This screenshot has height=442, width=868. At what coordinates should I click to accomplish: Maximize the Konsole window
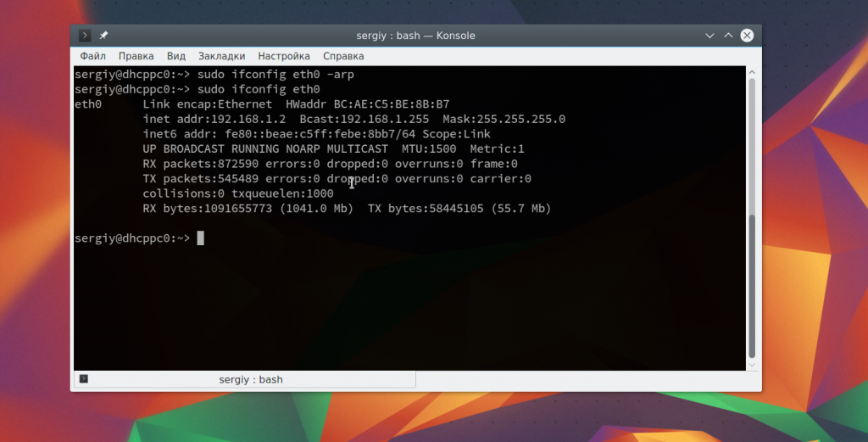[x=728, y=36]
